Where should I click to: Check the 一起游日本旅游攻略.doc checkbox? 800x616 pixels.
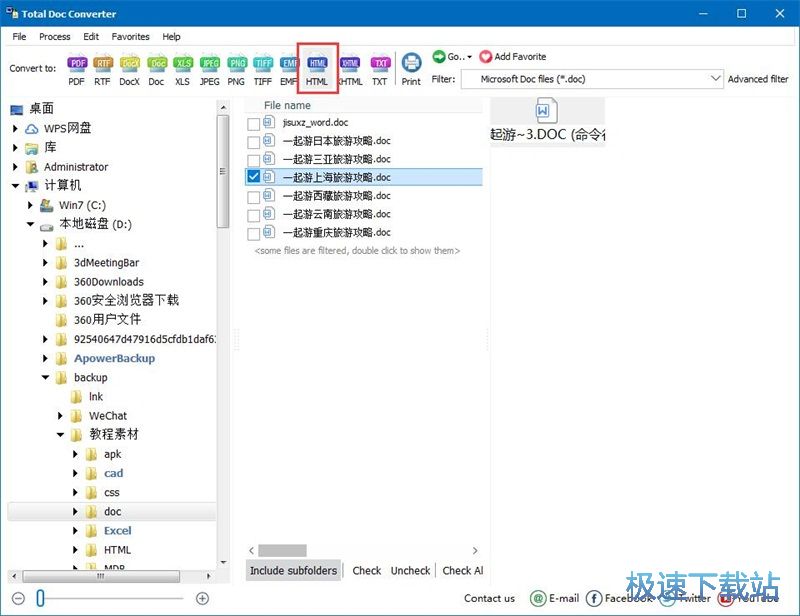coord(251,141)
